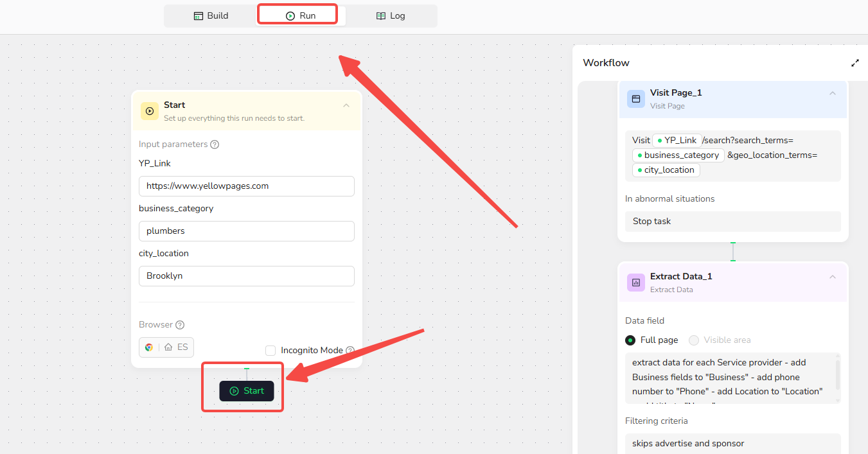Open the Log tab
The width and height of the screenshot is (868, 454).
tap(391, 15)
